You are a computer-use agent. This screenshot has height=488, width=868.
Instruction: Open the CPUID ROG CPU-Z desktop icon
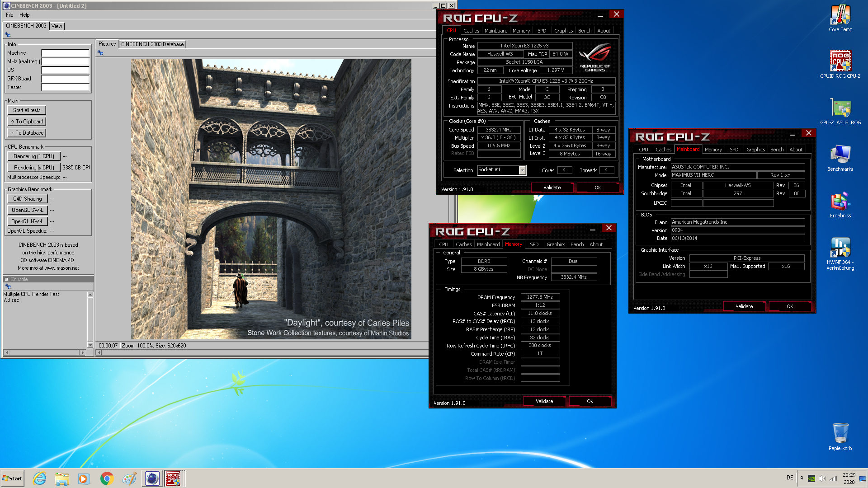pyautogui.click(x=840, y=64)
